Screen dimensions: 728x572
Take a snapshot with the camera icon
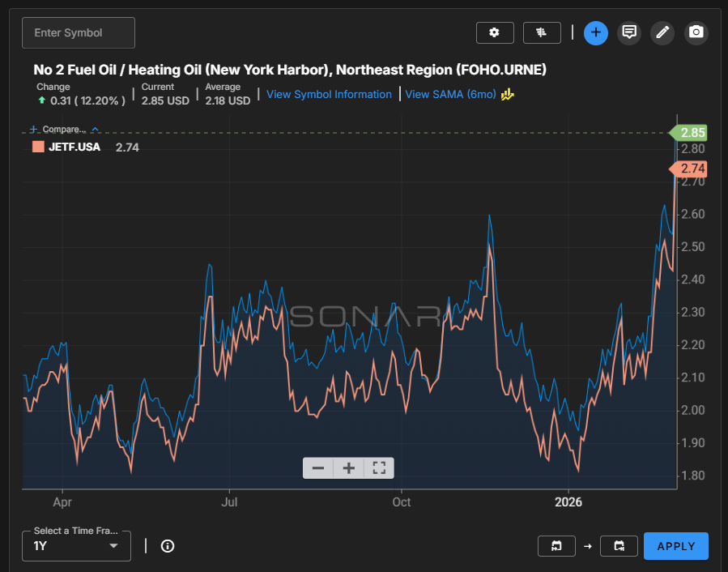[x=696, y=33]
